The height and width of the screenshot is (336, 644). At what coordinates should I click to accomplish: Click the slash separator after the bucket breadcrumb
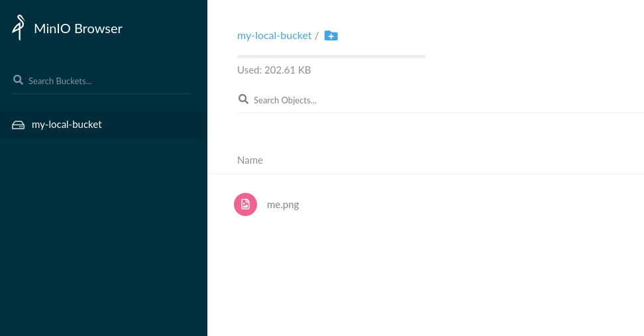[317, 36]
